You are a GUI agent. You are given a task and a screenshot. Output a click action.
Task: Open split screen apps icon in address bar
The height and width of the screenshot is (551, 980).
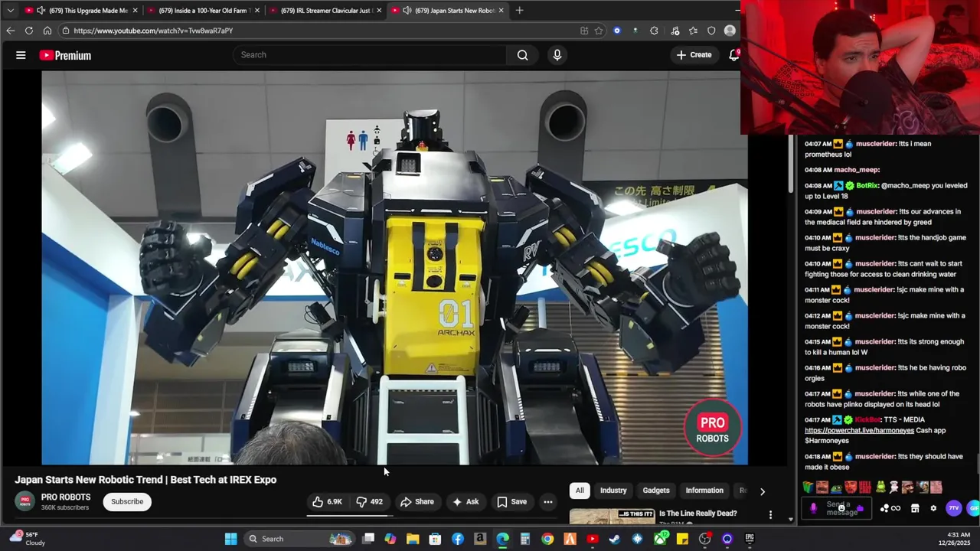pyautogui.click(x=584, y=31)
